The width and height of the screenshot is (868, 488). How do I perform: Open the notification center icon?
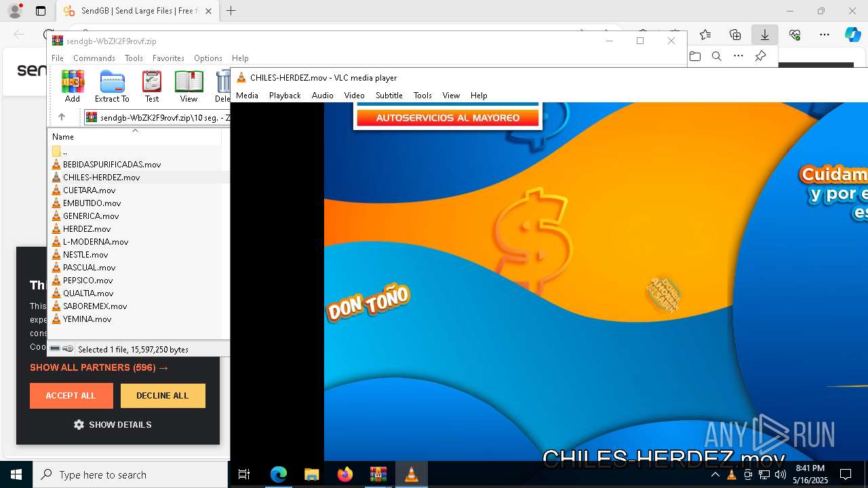(846, 474)
